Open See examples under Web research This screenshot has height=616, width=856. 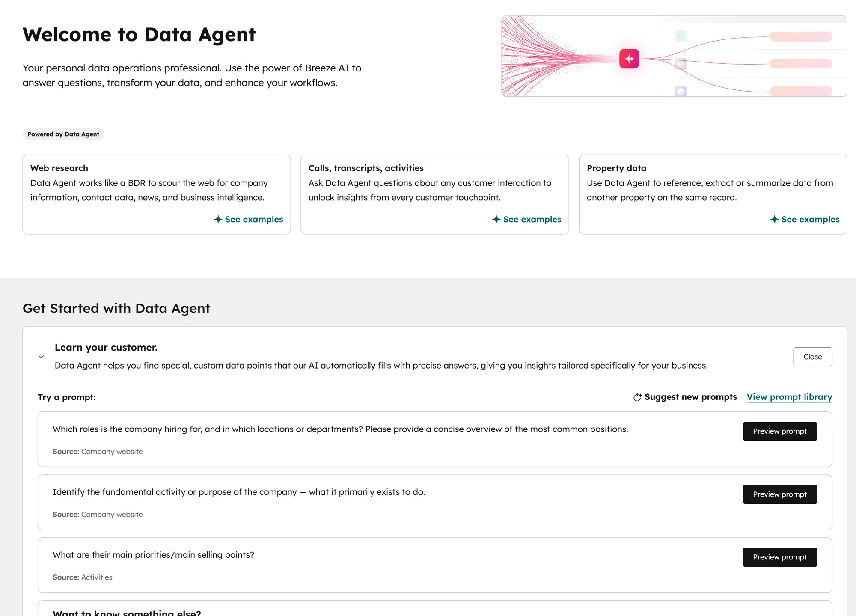point(253,219)
